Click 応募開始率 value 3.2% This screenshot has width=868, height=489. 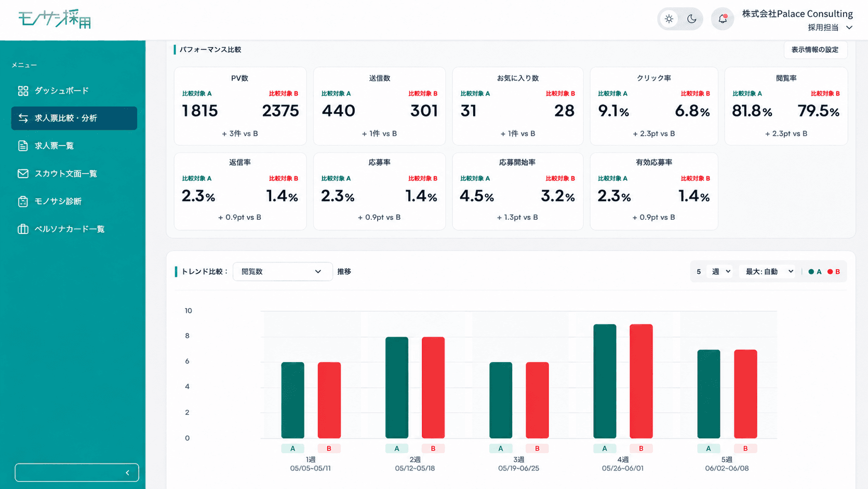(558, 196)
